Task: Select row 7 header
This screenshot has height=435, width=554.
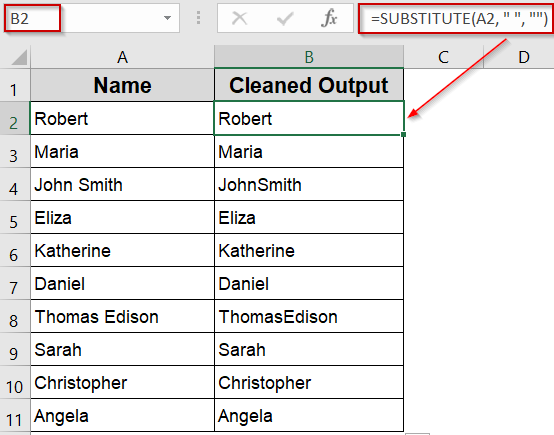Action: (x=15, y=283)
